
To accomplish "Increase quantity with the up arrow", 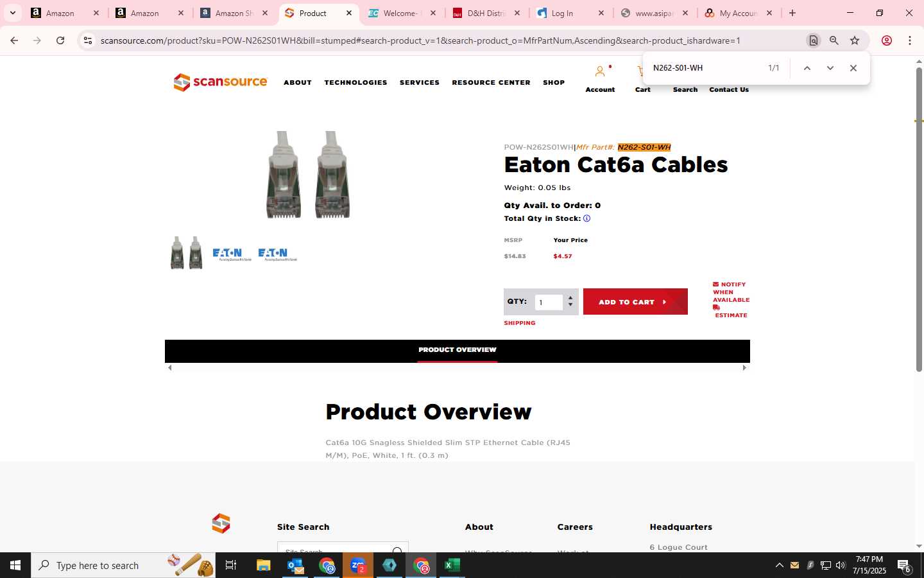I will tap(570, 298).
